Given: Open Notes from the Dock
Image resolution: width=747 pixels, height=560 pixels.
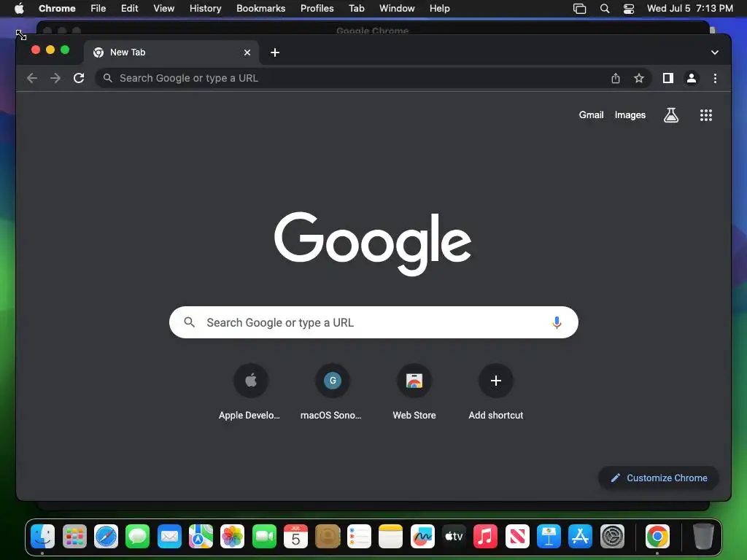Looking at the screenshot, I should tap(391, 537).
